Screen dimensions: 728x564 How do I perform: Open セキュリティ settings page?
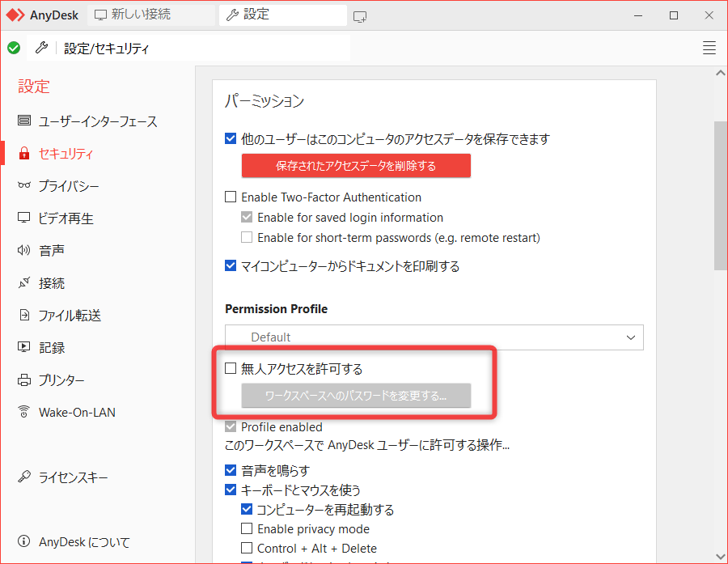pyautogui.click(x=66, y=154)
